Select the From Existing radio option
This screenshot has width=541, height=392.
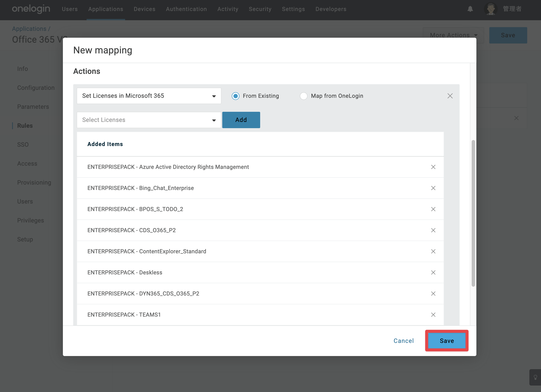(235, 96)
